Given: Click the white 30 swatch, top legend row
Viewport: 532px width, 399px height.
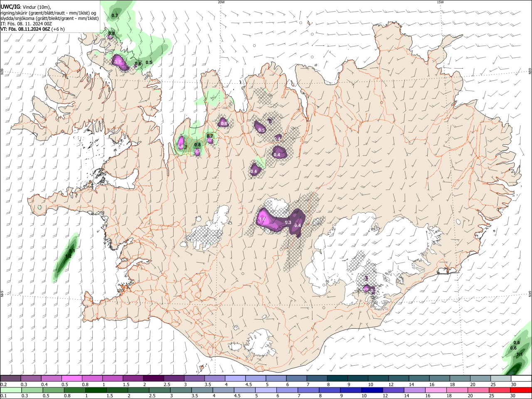Looking at the screenshot, I should point(521,379).
